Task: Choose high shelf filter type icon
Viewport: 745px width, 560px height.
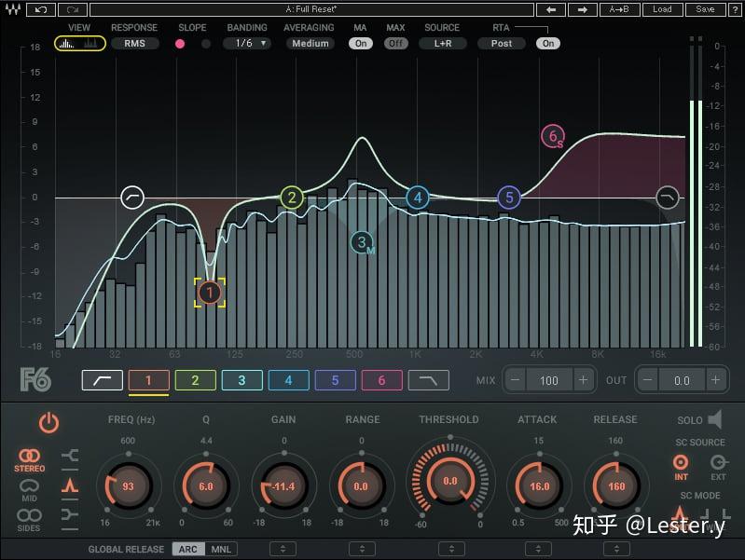Action: coord(70,514)
